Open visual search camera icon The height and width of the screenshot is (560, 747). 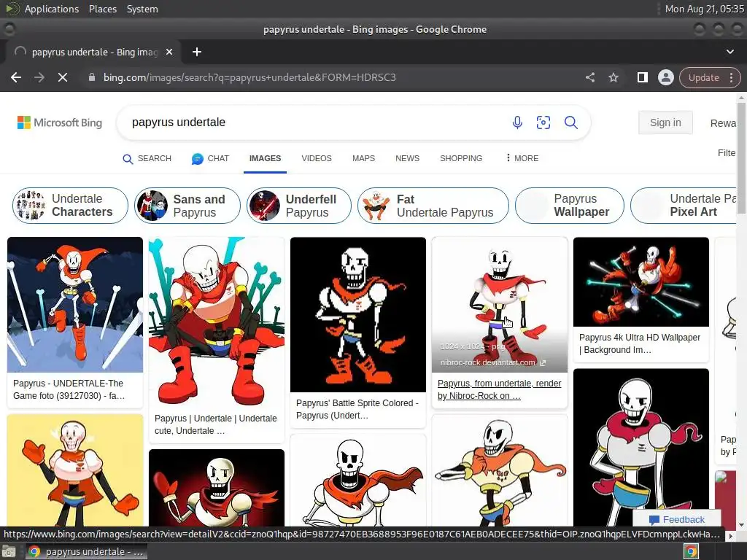(543, 122)
